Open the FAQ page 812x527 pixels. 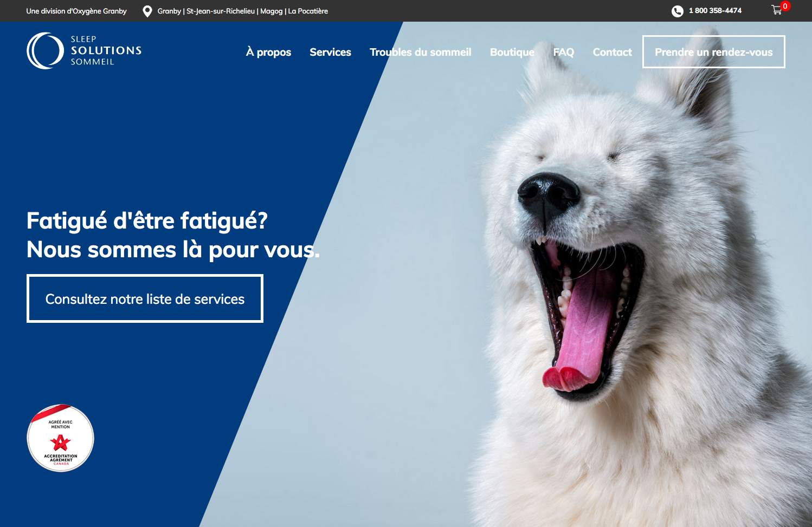coord(563,52)
